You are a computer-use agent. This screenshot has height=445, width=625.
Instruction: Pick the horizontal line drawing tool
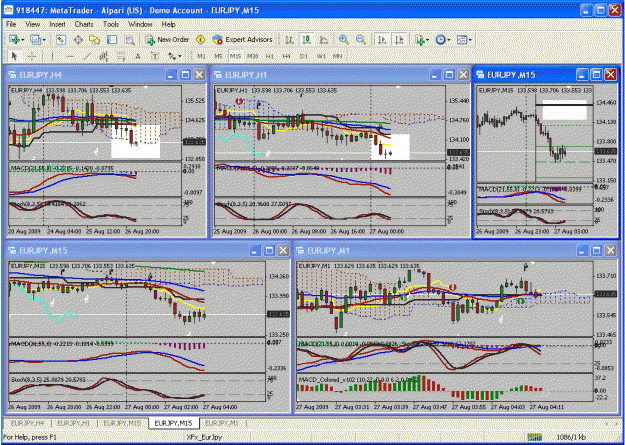[x=70, y=56]
